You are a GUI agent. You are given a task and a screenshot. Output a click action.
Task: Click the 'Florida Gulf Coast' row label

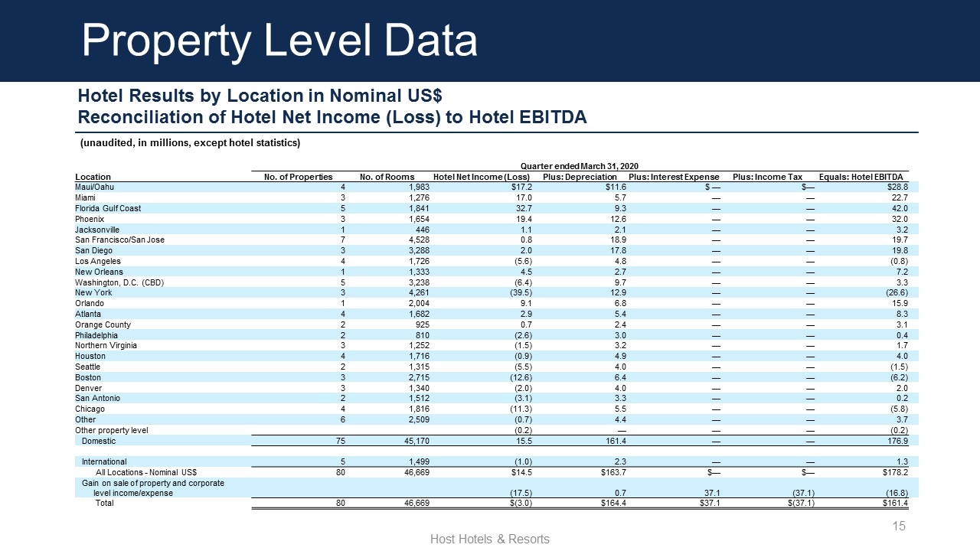pyautogui.click(x=108, y=208)
